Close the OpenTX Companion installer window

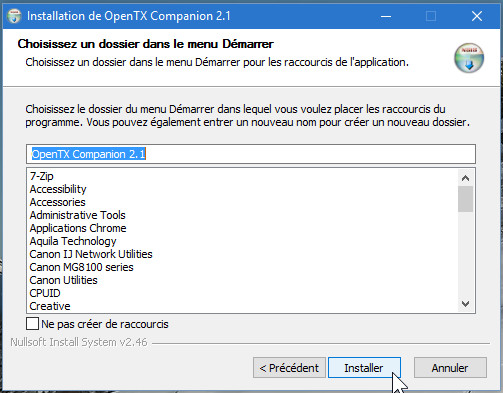pos(477,16)
